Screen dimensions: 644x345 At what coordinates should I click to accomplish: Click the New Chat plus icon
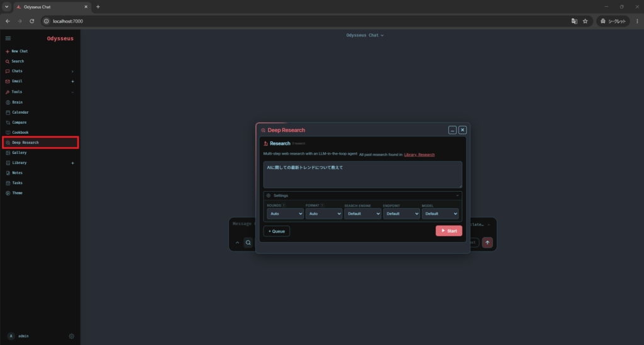(x=8, y=52)
